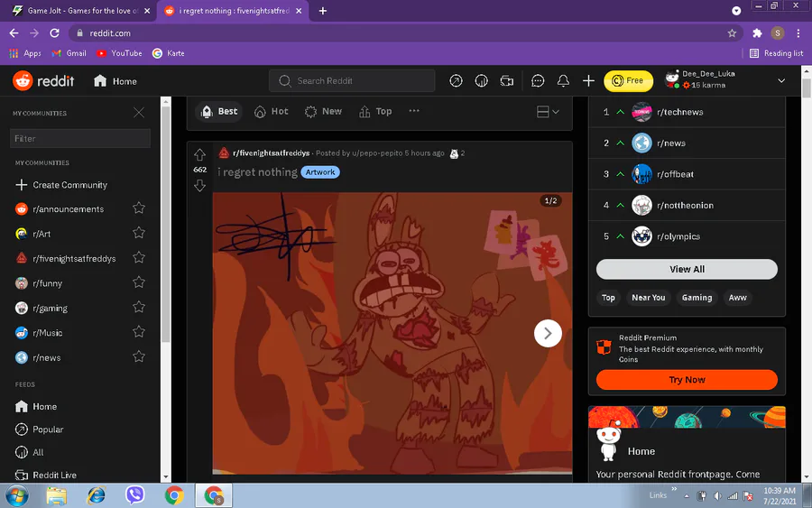This screenshot has height=508, width=812.
Task: Go to All feed in sidebar
Action: [30, 452]
